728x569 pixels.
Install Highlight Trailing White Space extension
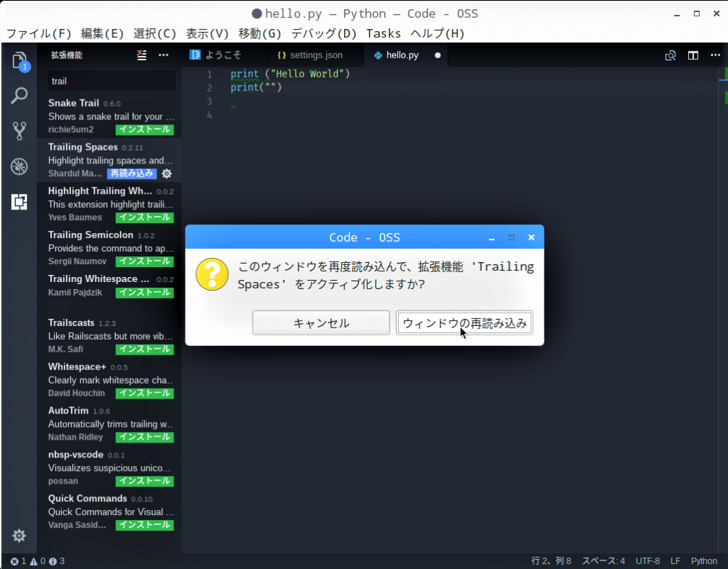[x=145, y=217]
